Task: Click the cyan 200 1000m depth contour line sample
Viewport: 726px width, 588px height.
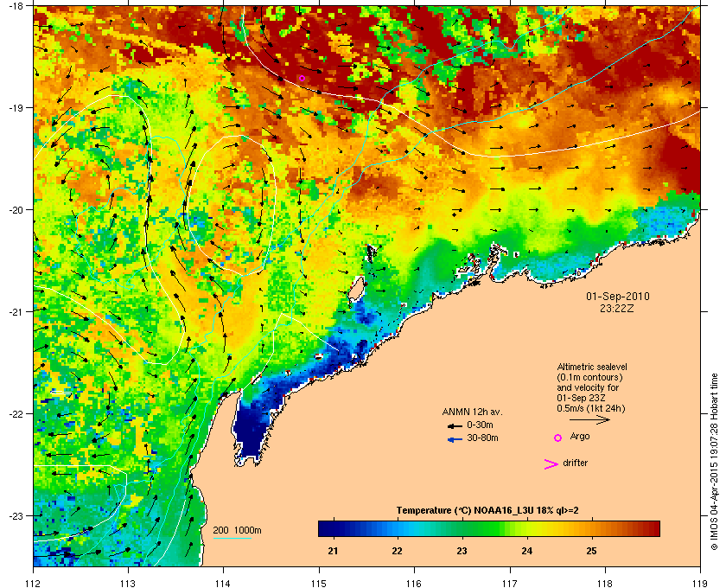Action: (232, 539)
